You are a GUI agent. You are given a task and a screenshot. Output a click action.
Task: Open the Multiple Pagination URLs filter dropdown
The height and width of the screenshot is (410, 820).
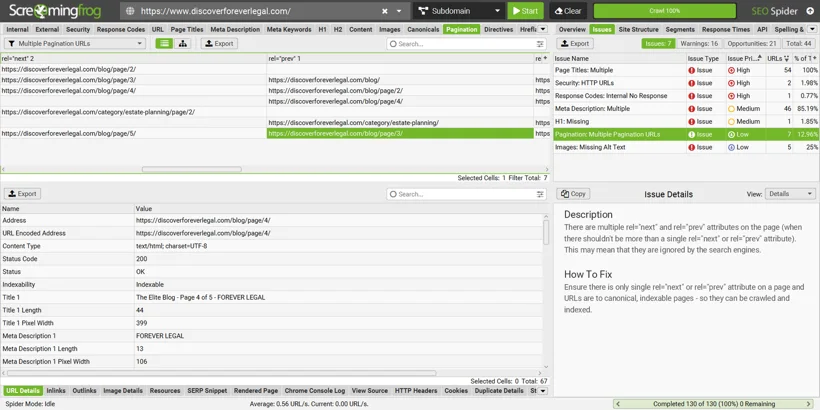coord(75,44)
